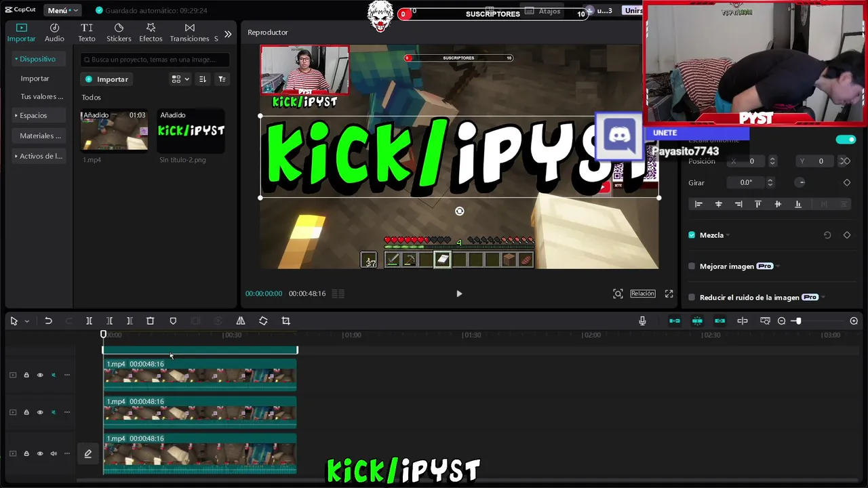Open the Efectos tab
The width and height of the screenshot is (868, 488).
(151, 33)
